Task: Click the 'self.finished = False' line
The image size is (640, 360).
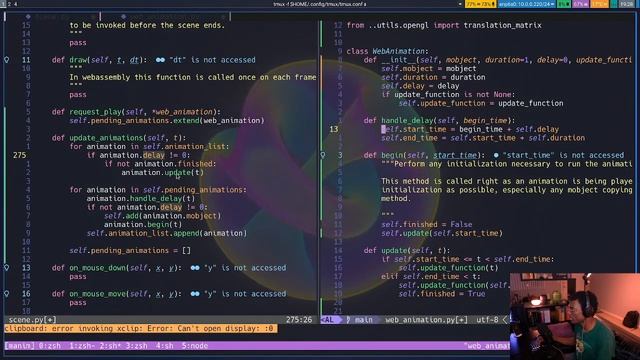Action: pyautogui.click(x=427, y=224)
